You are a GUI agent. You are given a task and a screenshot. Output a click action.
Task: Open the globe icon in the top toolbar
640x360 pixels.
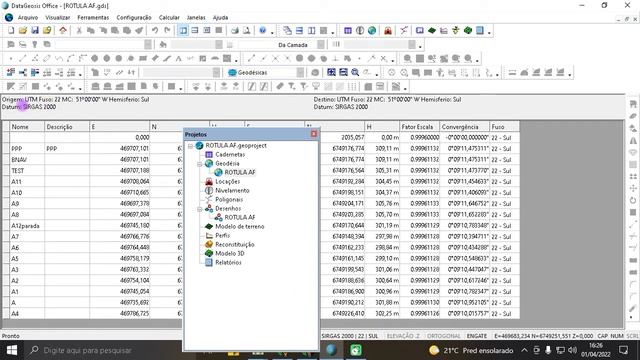[x=372, y=31]
